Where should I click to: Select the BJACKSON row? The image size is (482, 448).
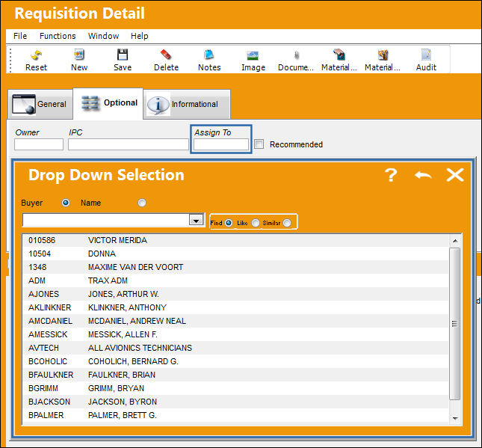tap(235, 402)
